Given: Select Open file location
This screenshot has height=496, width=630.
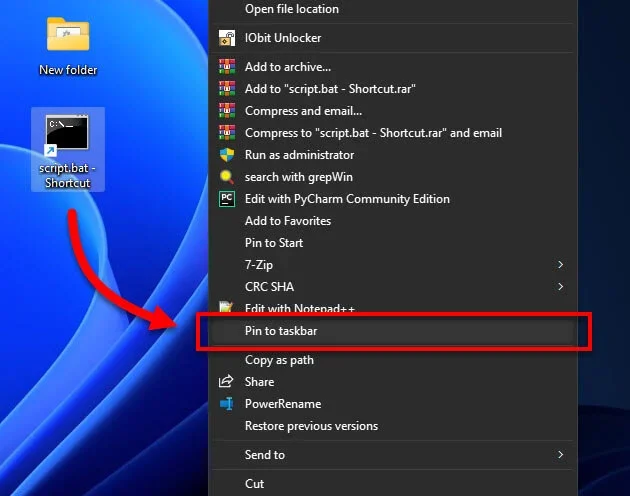Looking at the screenshot, I should tap(291, 9).
